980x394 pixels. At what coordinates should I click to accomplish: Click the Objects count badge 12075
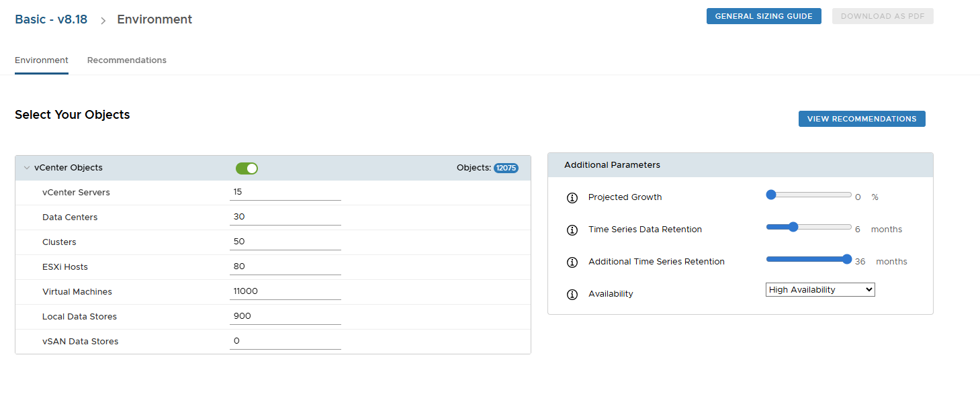tap(506, 168)
